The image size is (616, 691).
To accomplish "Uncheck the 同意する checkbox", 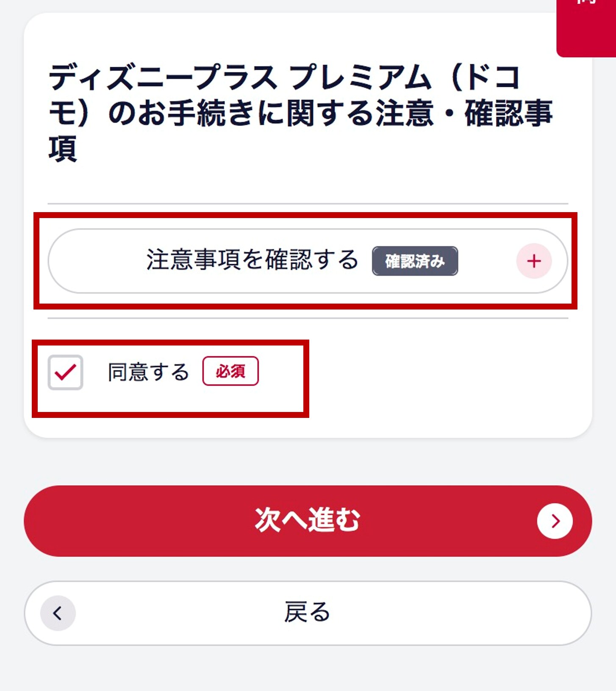I will click(65, 372).
